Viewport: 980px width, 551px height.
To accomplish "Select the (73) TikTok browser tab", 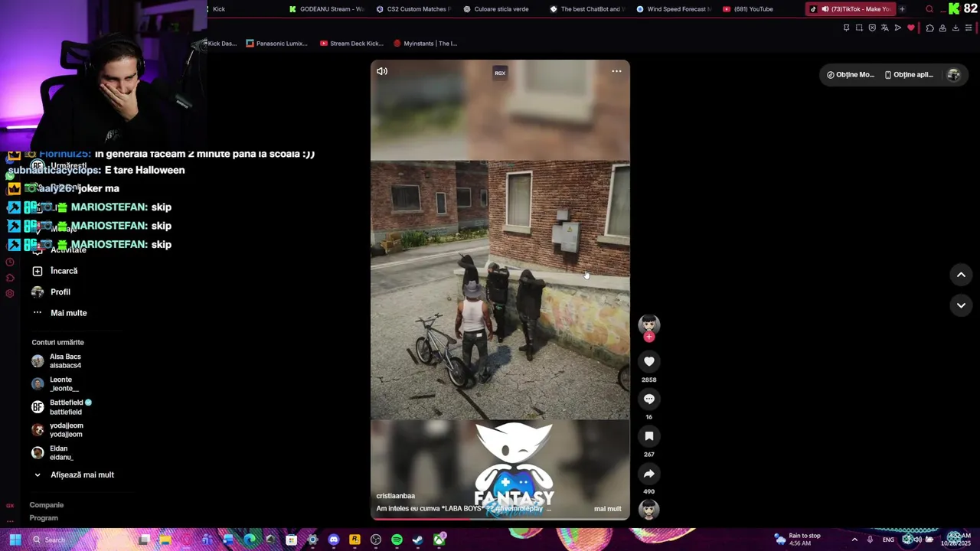I will tap(850, 9).
